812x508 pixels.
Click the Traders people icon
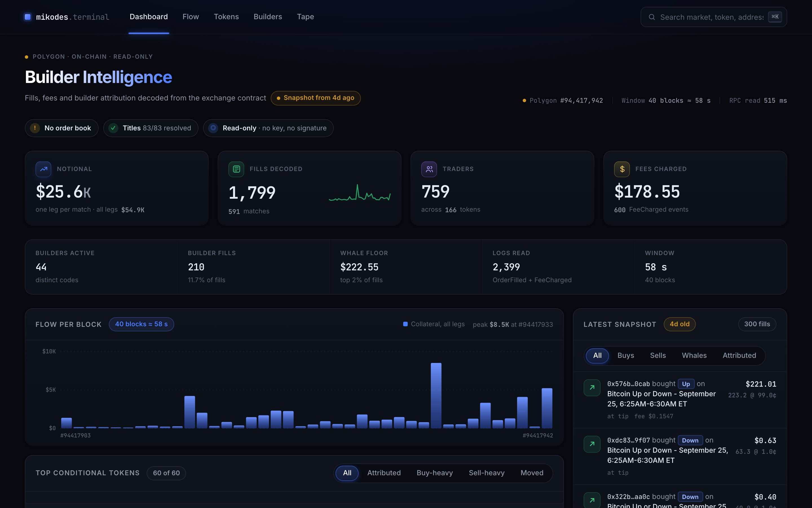(429, 169)
